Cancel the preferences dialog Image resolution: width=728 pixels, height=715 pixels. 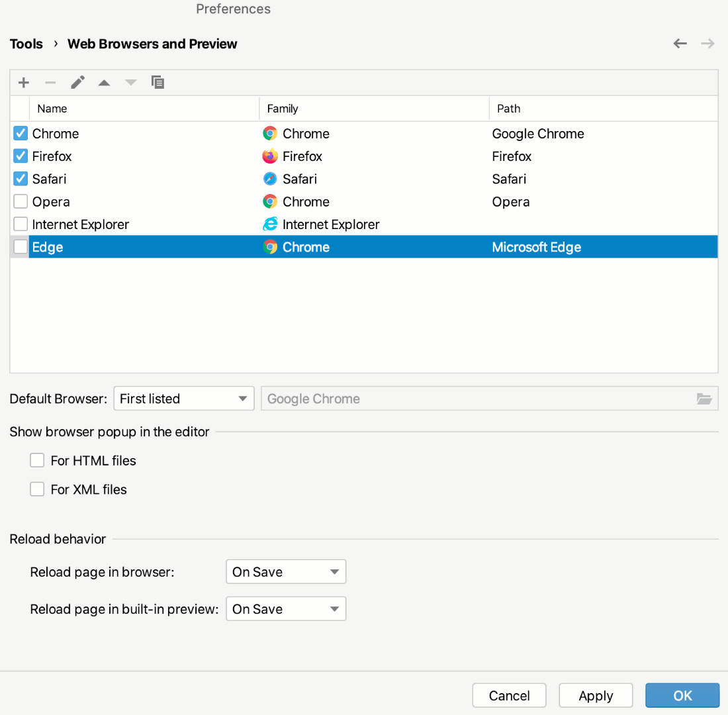coord(509,695)
